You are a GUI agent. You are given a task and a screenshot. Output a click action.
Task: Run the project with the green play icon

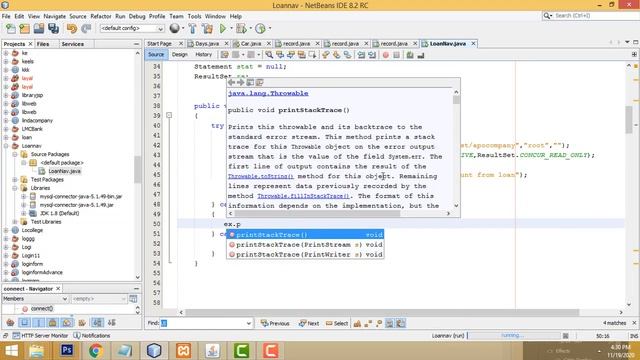(x=223, y=29)
